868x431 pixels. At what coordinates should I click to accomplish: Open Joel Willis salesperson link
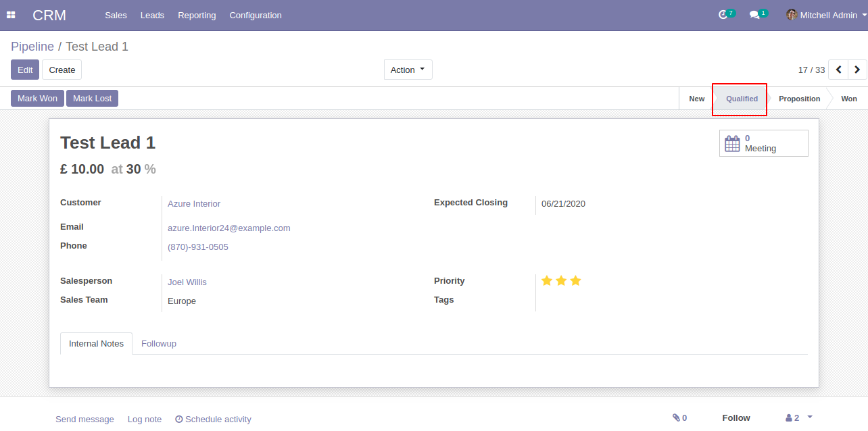[187, 282]
